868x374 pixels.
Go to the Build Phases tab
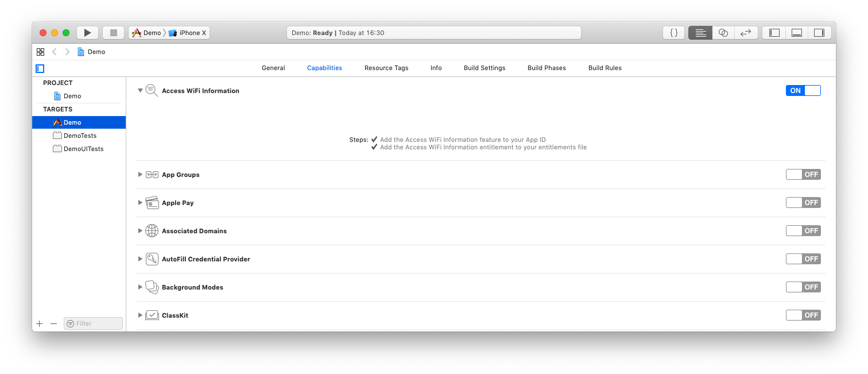click(547, 68)
